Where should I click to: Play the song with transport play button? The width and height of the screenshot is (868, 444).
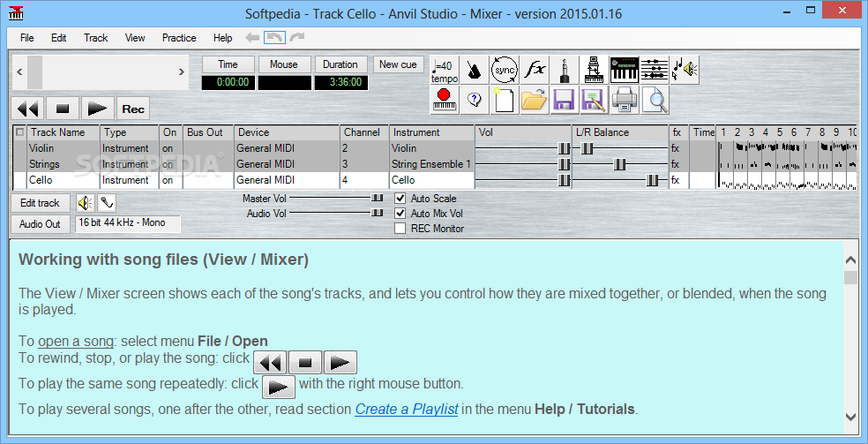coord(98,109)
